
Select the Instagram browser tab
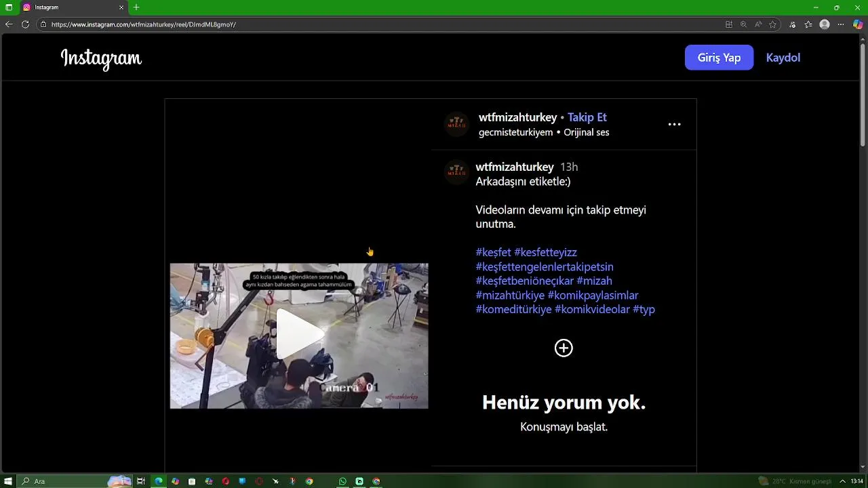coord(73,7)
